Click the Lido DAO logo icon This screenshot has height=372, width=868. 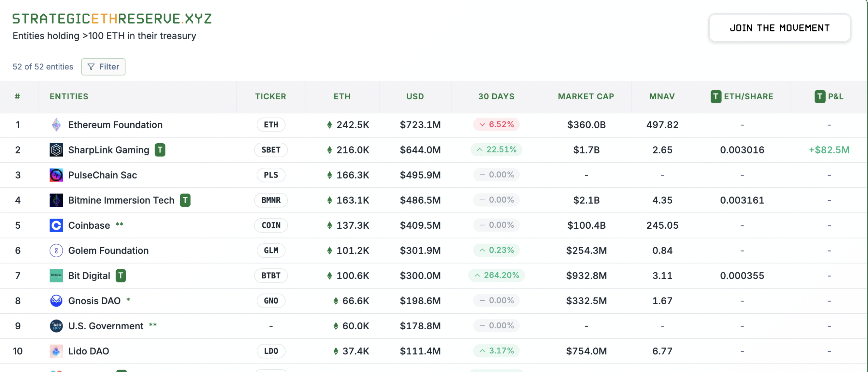coord(56,351)
